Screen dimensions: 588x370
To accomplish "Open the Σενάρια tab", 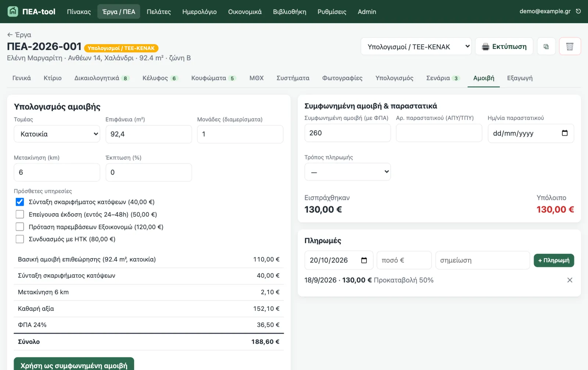I will coord(443,78).
